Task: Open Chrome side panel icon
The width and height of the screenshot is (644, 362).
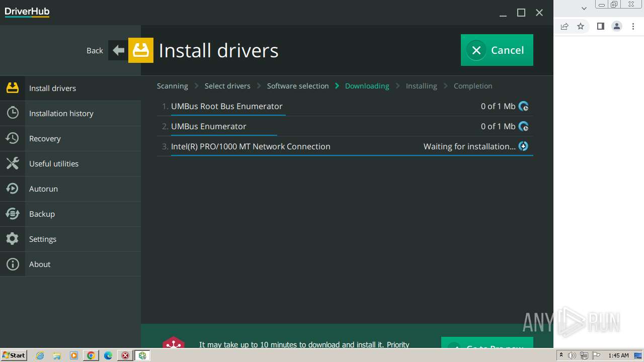Action: pos(600,26)
